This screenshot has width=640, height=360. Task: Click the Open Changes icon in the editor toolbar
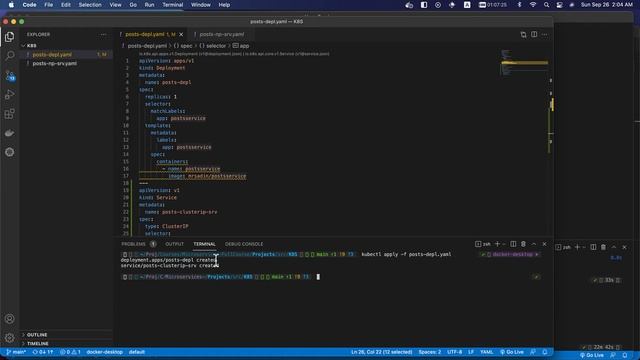523,35
